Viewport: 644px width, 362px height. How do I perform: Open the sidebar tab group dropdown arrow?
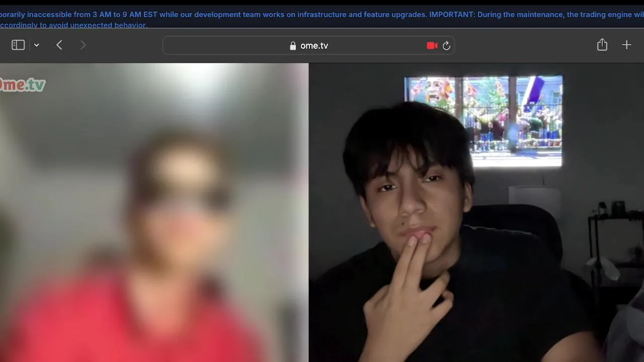tap(37, 45)
